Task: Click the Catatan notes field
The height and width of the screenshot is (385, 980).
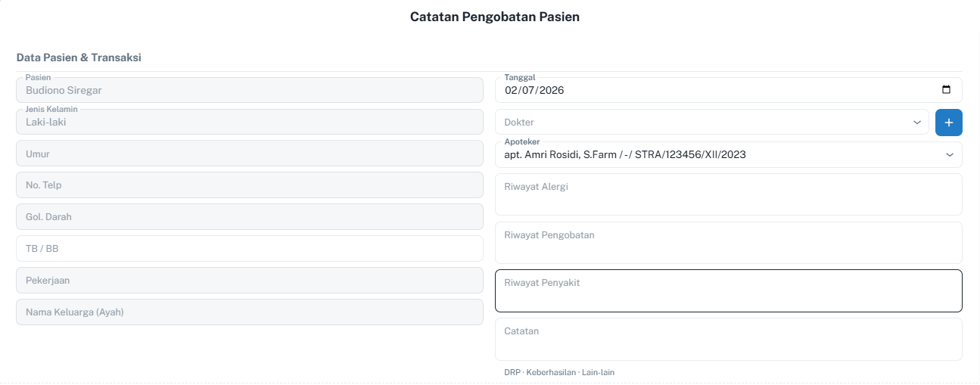Action: 729,339
